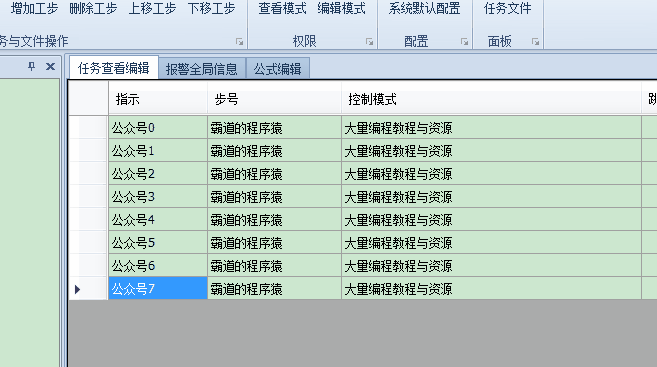Open dialog launcher of 任务与文件操作 group
Screen dimensions: 657x367
(239, 41)
